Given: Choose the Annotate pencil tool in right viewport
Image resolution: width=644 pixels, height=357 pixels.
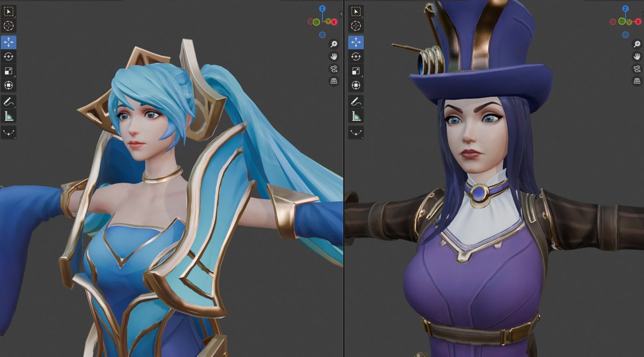Looking at the screenshot, I should coord(355,101).
